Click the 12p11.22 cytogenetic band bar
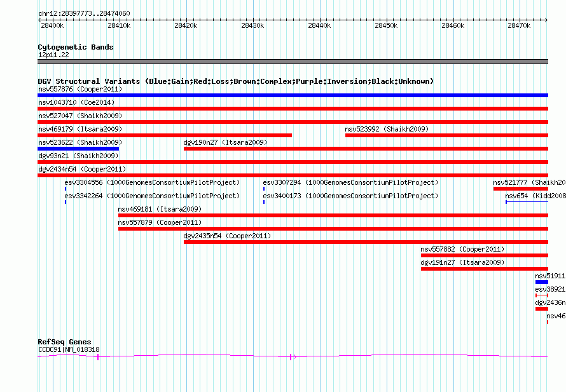566x392 pixels. point(293,62)
